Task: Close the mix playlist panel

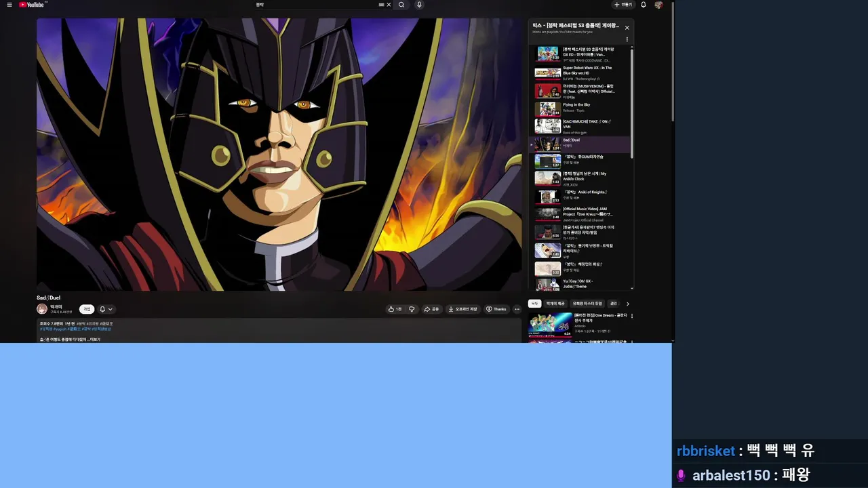Action: [627, 28]
